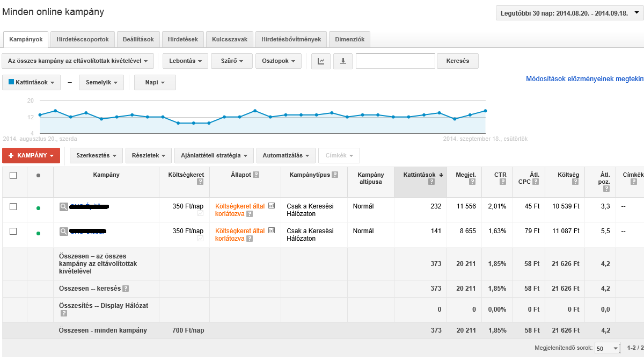Image resolution: width=644 pixels, height=360 pixels.
Task: Click the red + KAMPÁNY button
Action: tap(31, 155)
